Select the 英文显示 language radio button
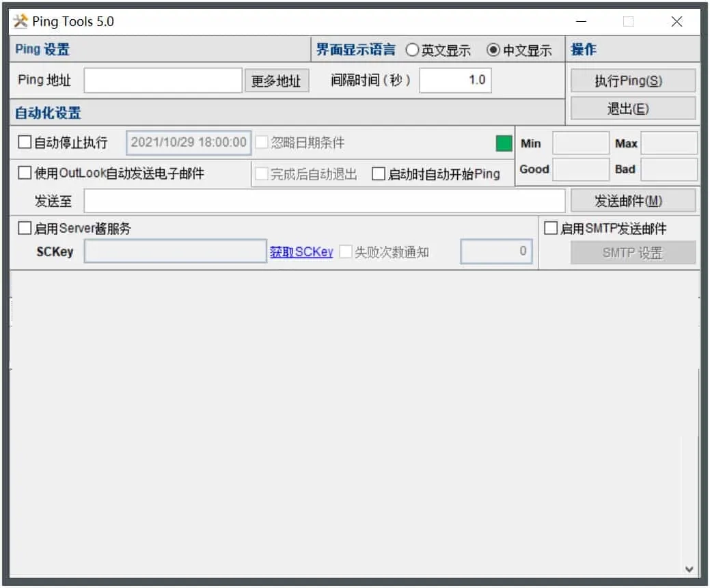This screenshot has width=710, height=588. (412, 50)
